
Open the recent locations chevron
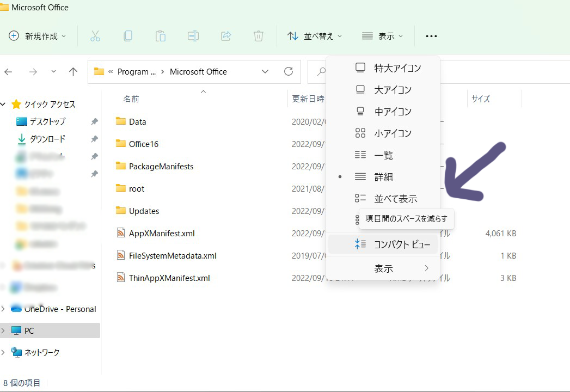coord(53,71)
